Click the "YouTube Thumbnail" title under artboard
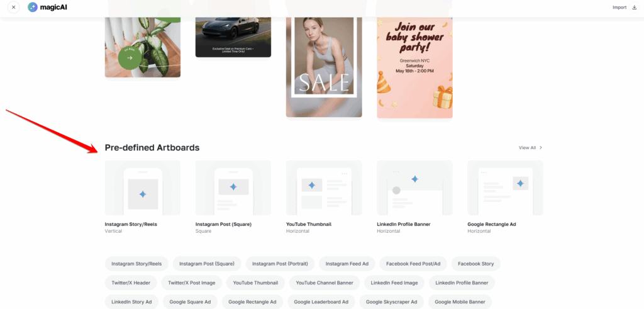This screenshot has width=644, height=309. click(308, 224)
